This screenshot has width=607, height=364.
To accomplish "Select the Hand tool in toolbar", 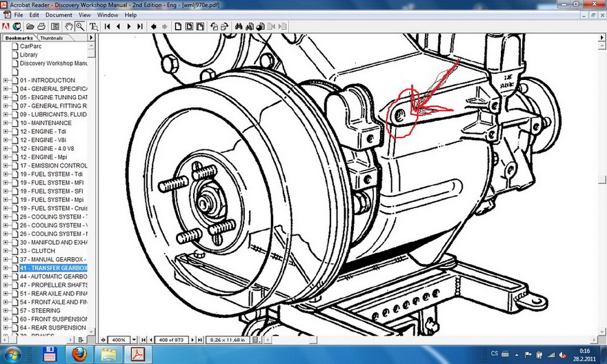I will click(69, 27).
